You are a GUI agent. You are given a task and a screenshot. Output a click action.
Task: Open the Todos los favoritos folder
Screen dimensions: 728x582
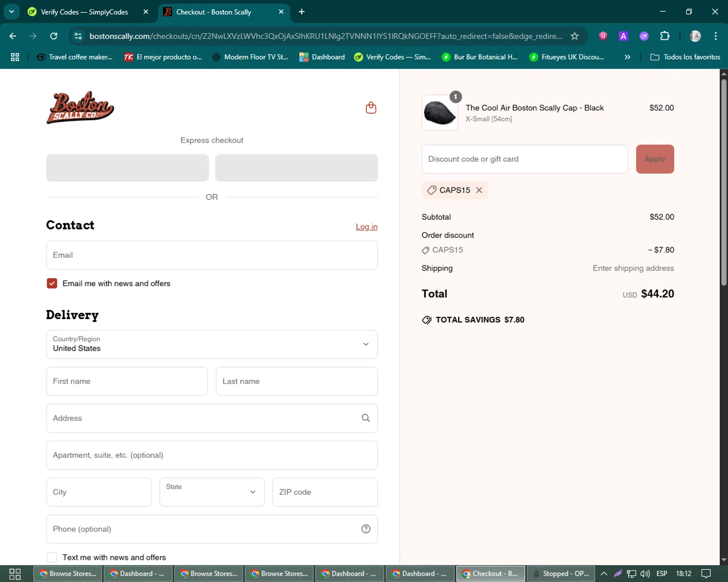pyautogui.click(x=685, y=57)
